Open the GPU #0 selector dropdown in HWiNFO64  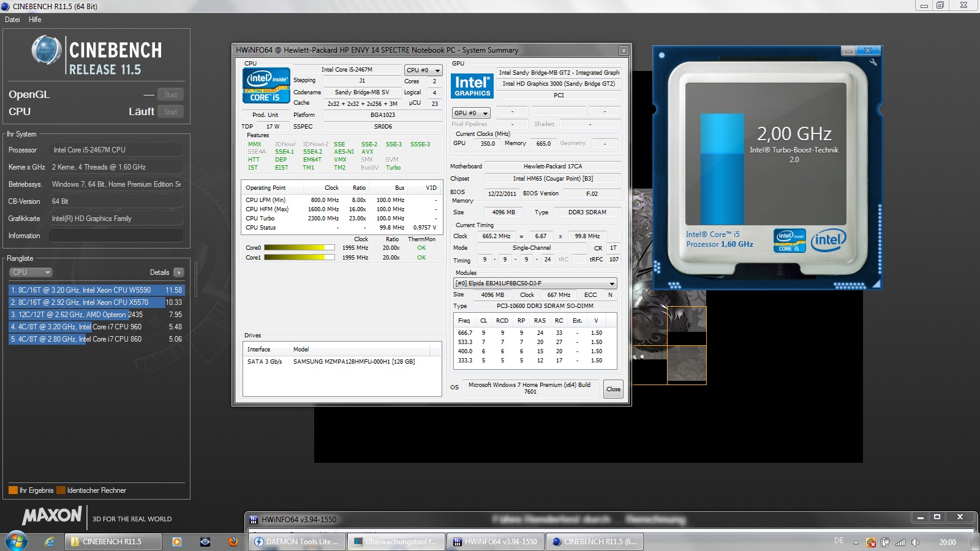pos(471,113)
